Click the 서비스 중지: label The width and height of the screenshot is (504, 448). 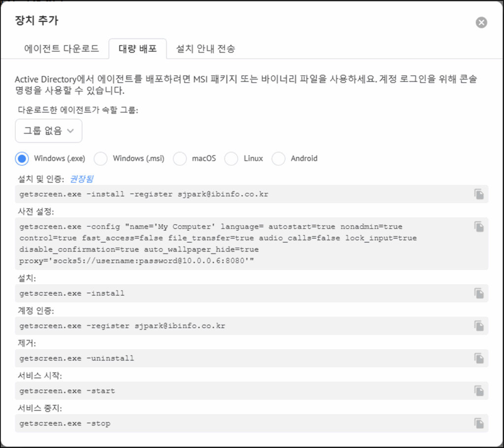(40, 408)
